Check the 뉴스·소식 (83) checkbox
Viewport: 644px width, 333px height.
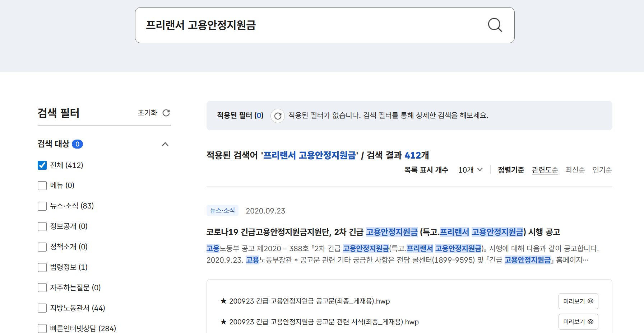(x=42, y=206)
